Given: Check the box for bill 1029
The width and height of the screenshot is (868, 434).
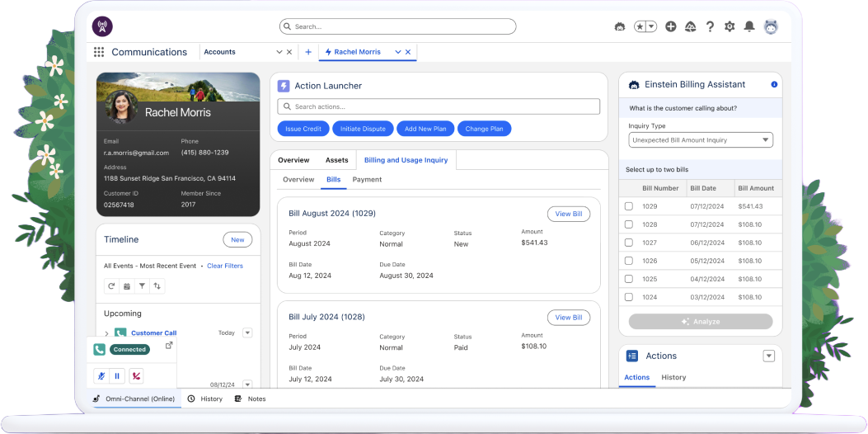Looking at the screenshot, I should [x=628, y=206].
